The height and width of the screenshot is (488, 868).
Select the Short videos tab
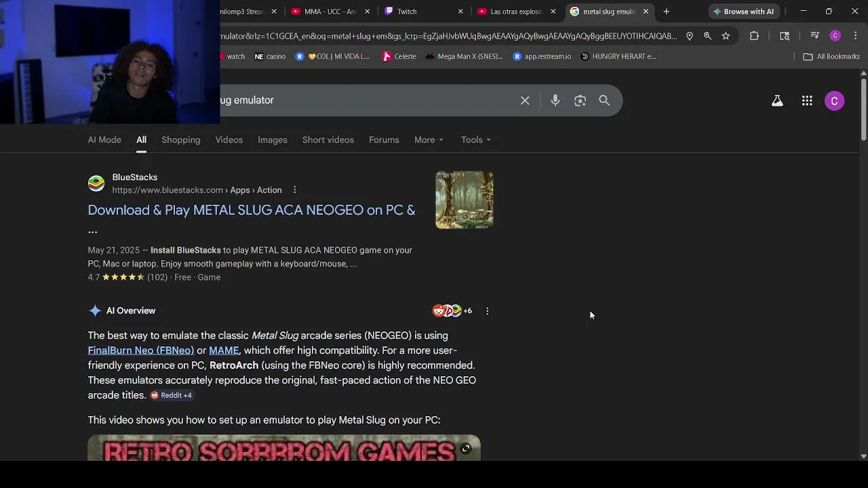(328, 140)
